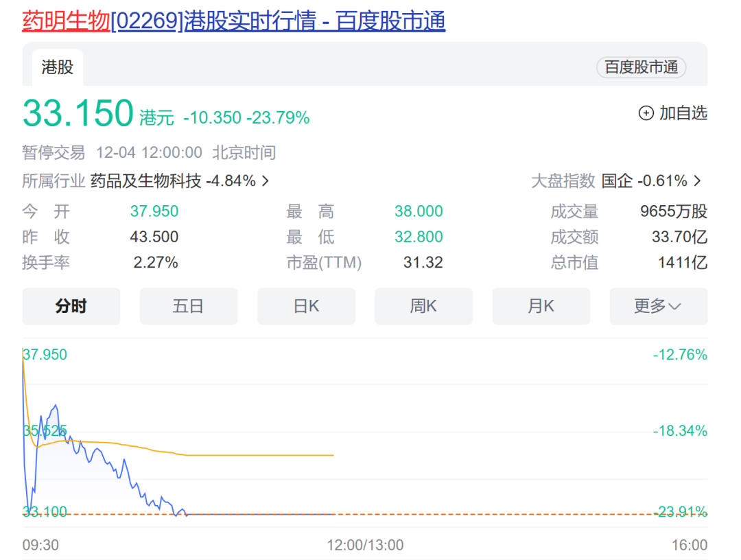This screenshot has height=560, width=741.
Task: Click the 12:00/13:00 time axis label
Action: [x=365, y=545]
